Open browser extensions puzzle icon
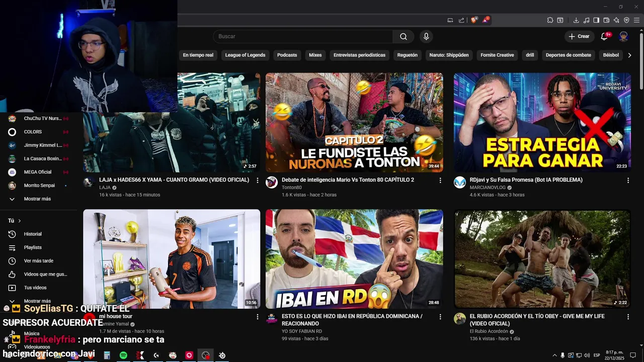 (550, 20)
